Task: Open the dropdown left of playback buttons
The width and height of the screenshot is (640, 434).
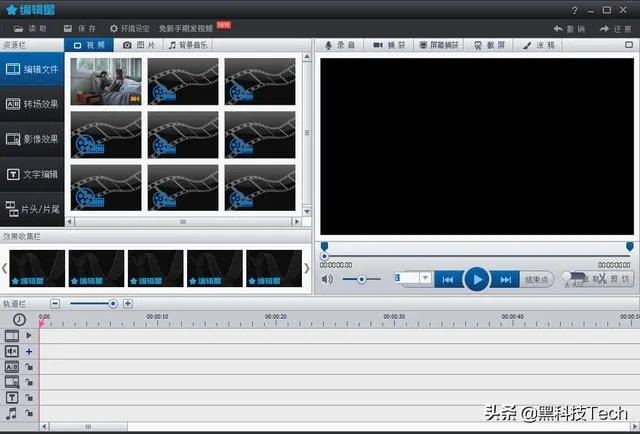Action: click(425, 278)
